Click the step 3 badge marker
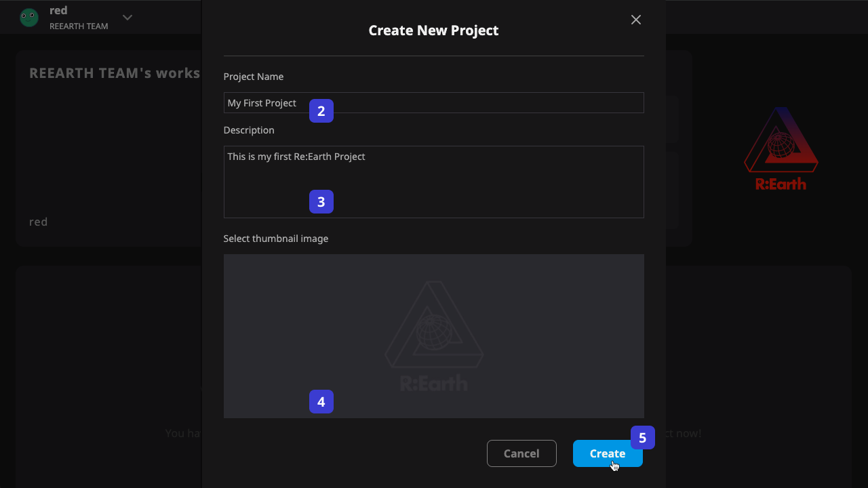 [321, 201]
